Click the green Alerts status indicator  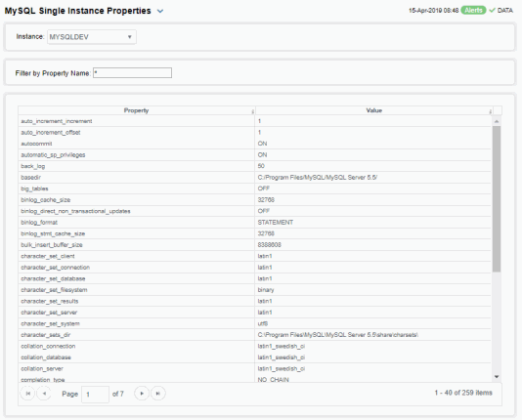point(473,11)
